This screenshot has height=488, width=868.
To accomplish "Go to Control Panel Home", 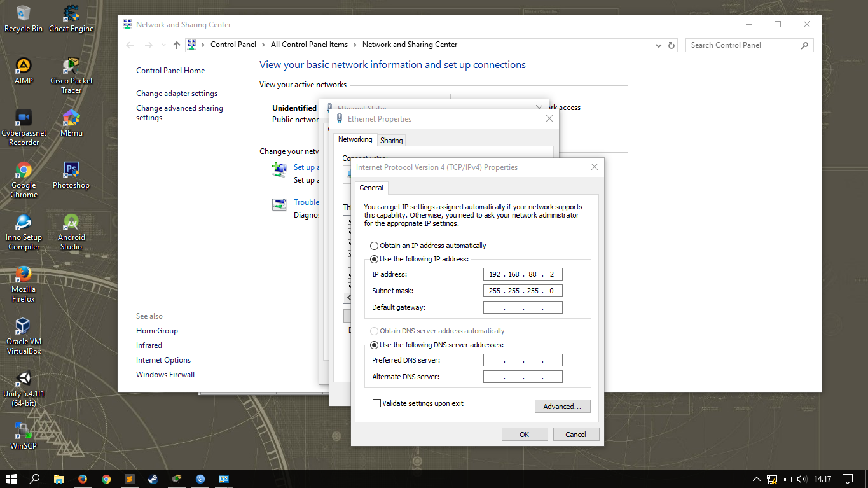I will (x=170, y=71).
